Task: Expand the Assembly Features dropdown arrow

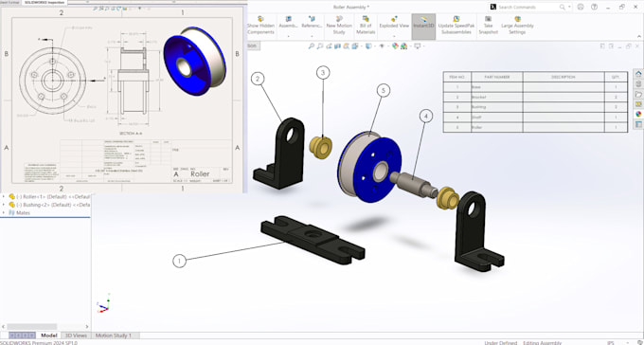Action: click(x=288, y=36)
